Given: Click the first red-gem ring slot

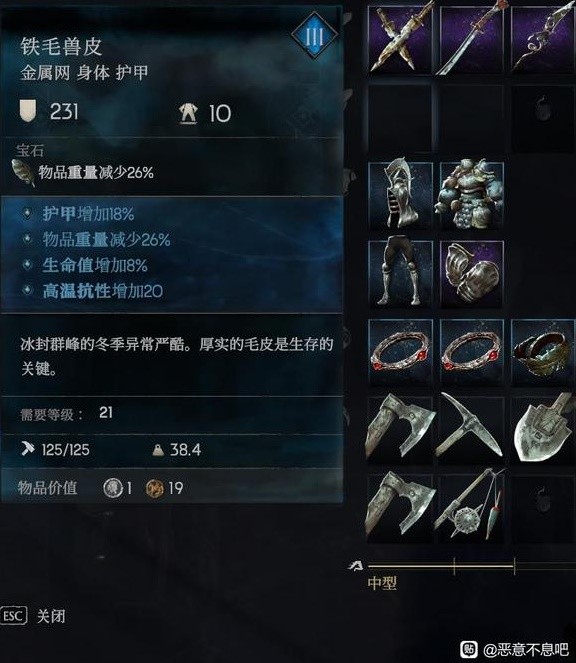Looking at the screenshot, I should 400,353.
